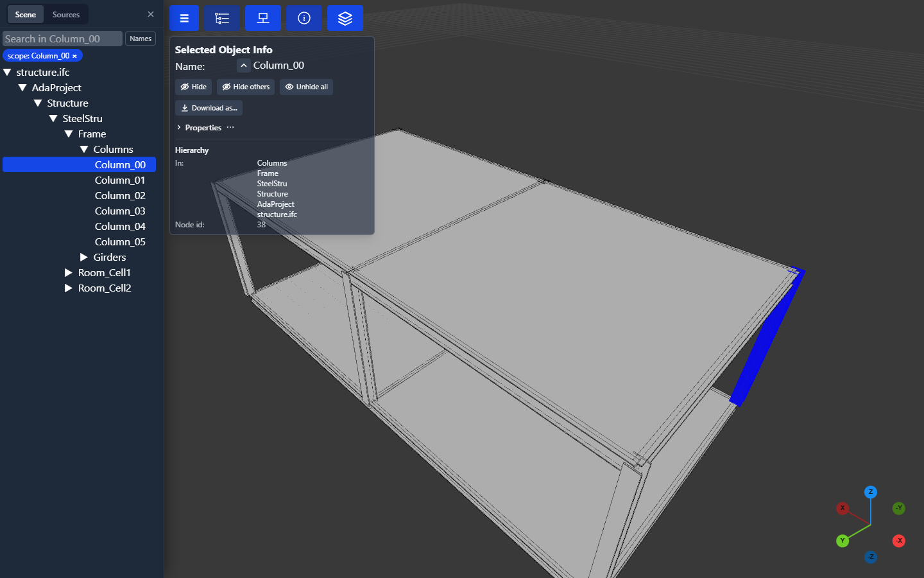924x578 pixels.
Task: Click the red -X axis gizmo handle
Action: click(899, 541)
